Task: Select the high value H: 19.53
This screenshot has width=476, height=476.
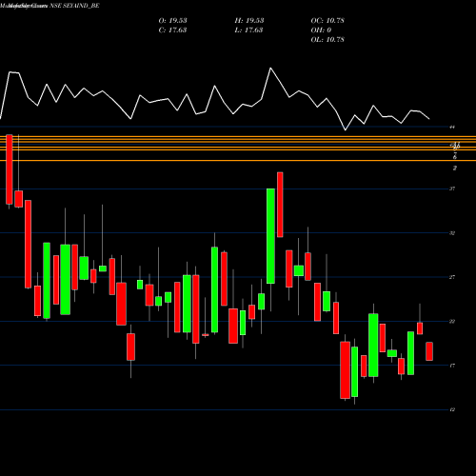Action: tap(249, 20)
